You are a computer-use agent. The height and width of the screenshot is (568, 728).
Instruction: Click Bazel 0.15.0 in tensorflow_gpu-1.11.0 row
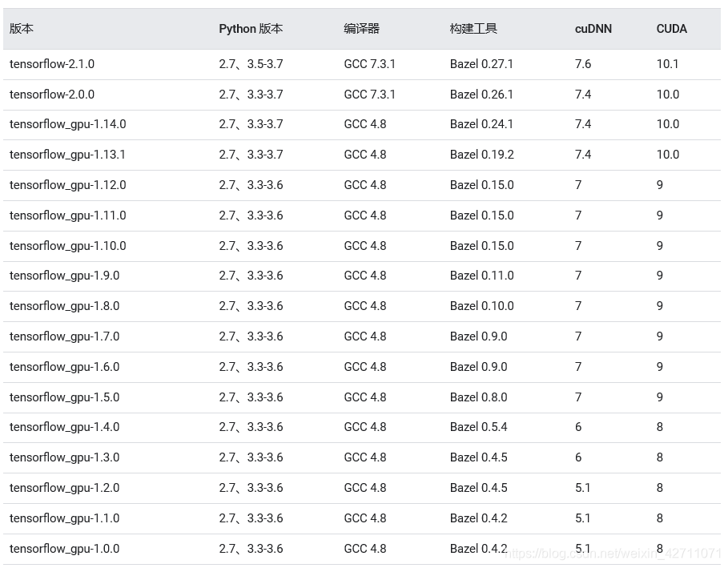click(482, 216)
